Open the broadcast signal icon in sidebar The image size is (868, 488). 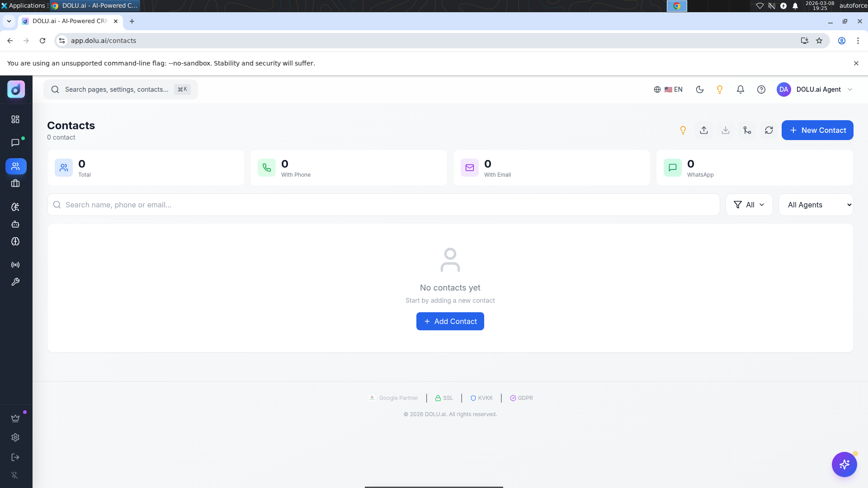click(x=15, y=265)
